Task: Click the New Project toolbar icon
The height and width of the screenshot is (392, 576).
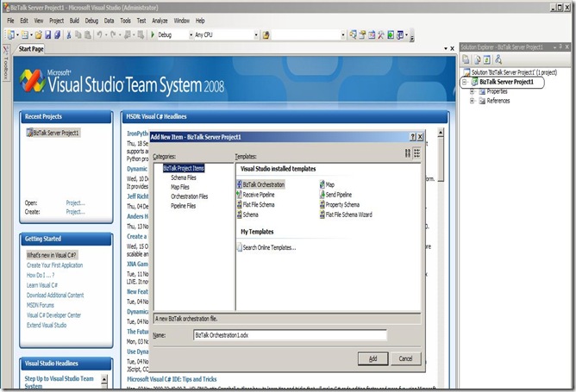Action: 10,34
